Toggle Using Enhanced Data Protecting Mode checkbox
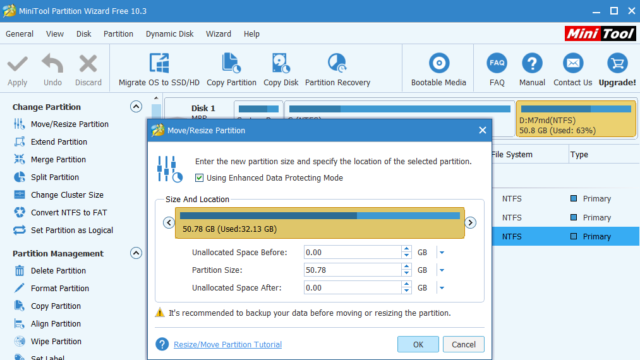The height and width of the screenshot is (360, 640). point(199,178)
